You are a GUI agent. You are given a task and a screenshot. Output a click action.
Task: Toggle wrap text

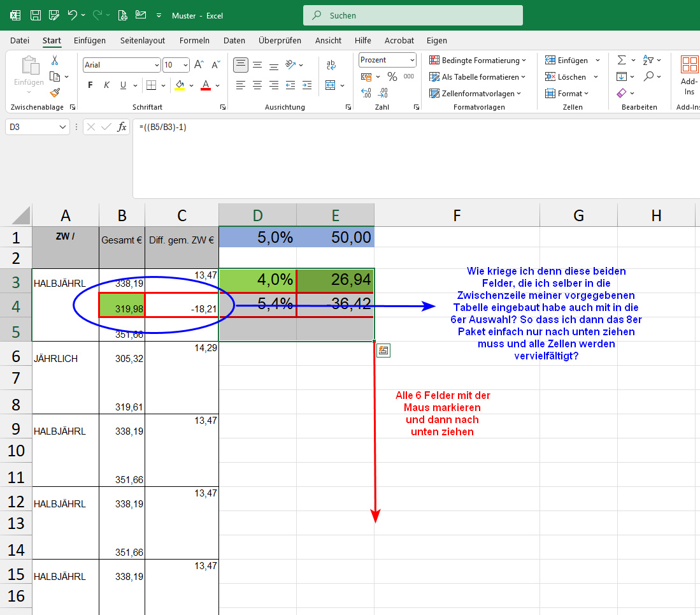pyautogui.click(x=331, y=65)
